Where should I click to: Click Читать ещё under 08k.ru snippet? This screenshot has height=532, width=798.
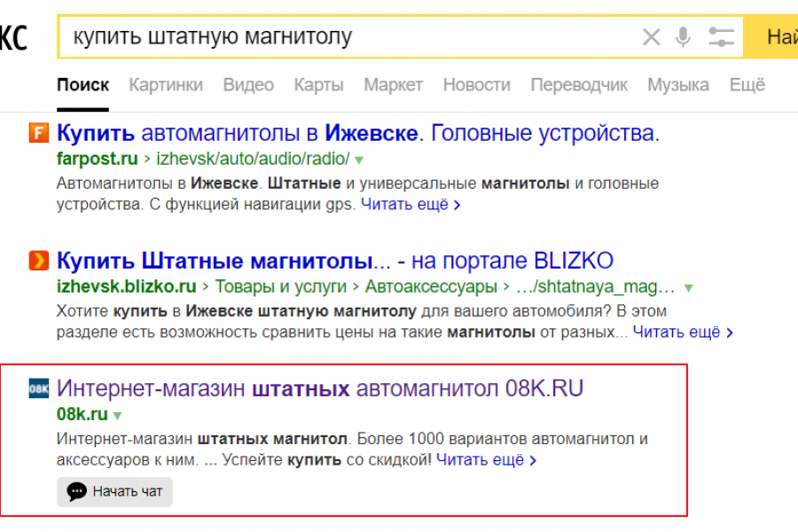point(486,460)
